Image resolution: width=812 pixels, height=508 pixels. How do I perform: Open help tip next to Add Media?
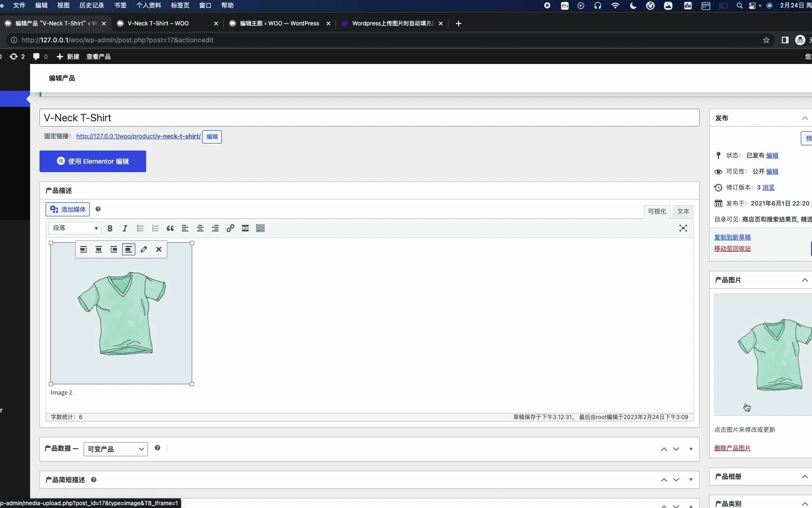tap(98, 209)
